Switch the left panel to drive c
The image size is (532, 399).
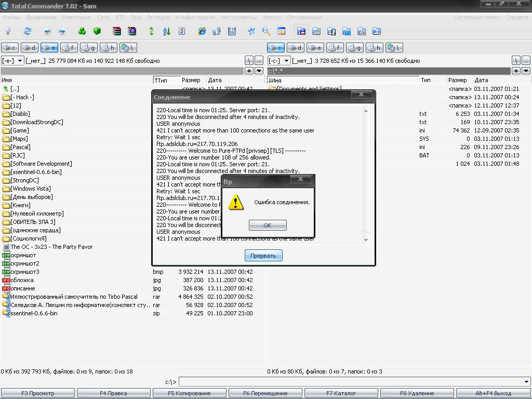point(10,48)
